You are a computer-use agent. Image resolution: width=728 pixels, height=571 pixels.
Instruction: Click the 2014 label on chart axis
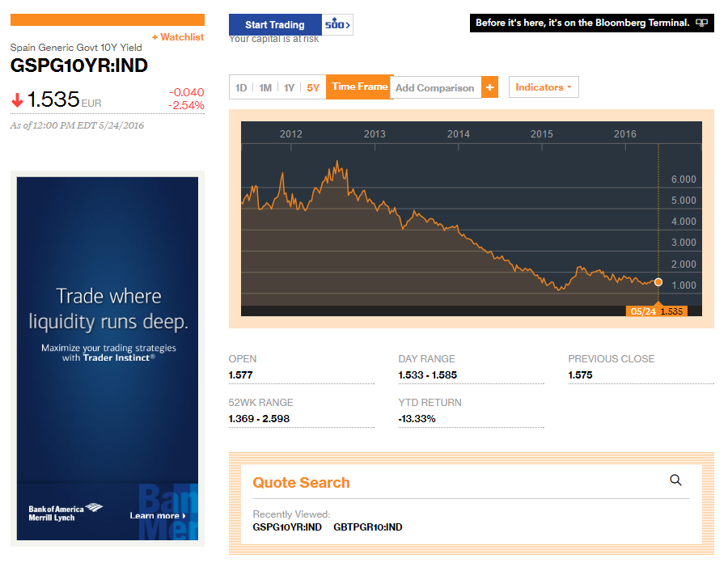[459, 134]
